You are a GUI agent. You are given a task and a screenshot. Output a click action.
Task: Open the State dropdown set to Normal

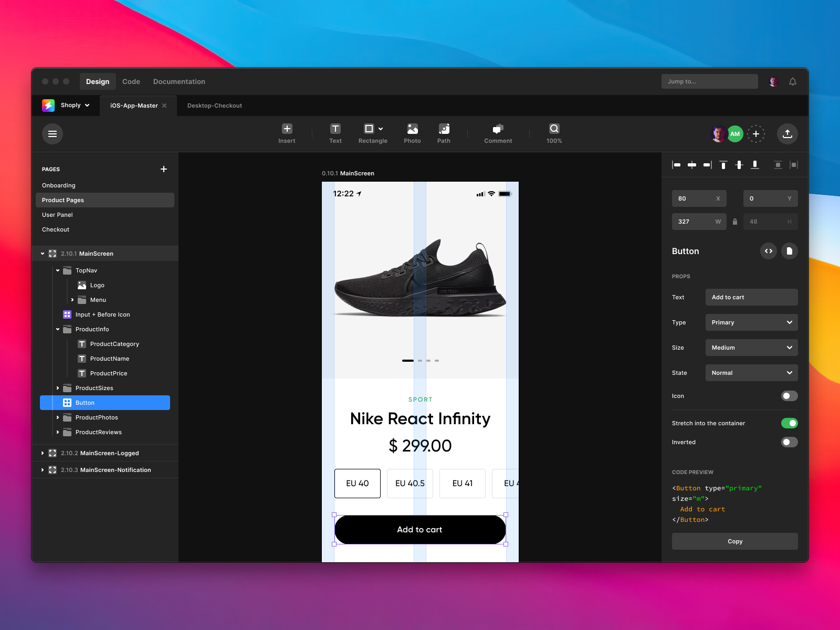(752, 373)
